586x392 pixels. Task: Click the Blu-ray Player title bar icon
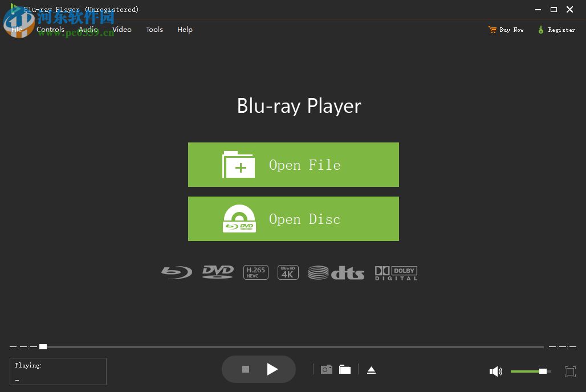click(x=15, y=9)
